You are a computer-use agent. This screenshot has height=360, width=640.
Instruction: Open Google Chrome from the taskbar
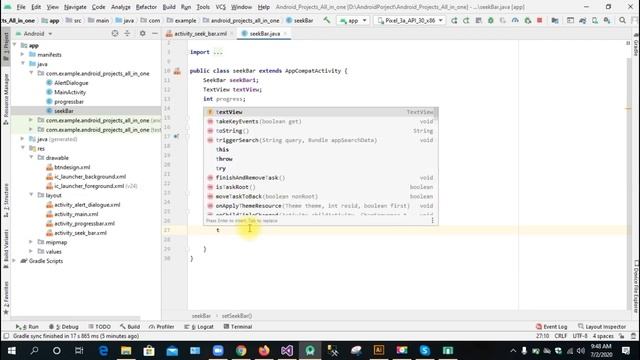pyautogui.click(x=241, y=351)
